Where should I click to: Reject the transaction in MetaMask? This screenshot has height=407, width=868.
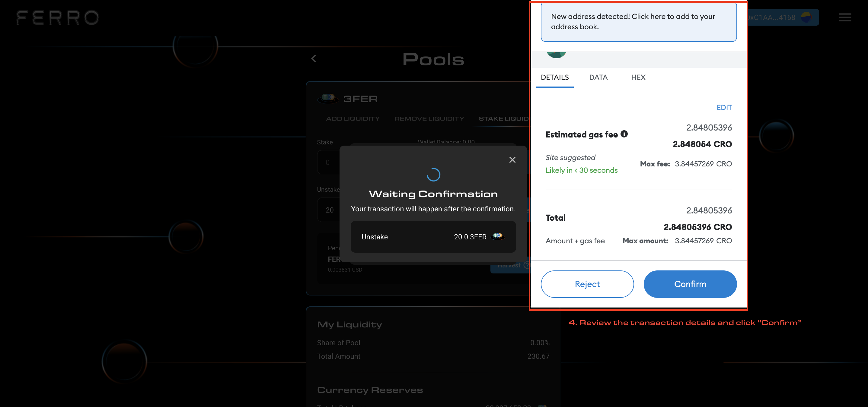(x=587, y=284)
